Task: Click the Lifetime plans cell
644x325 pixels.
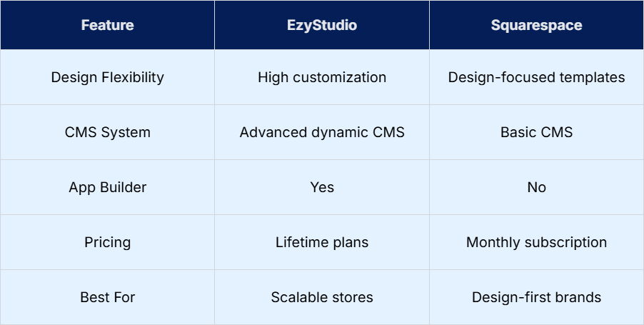Action: tap(322, 242)
